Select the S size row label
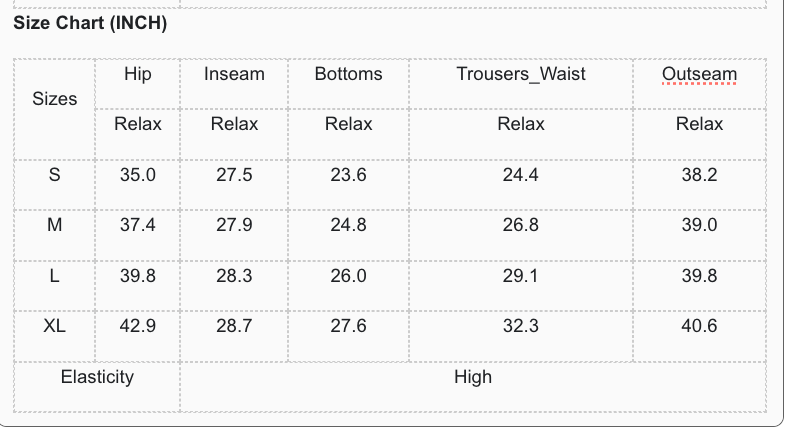The width and height of the screenshot is (788, 432). [55, 175]
